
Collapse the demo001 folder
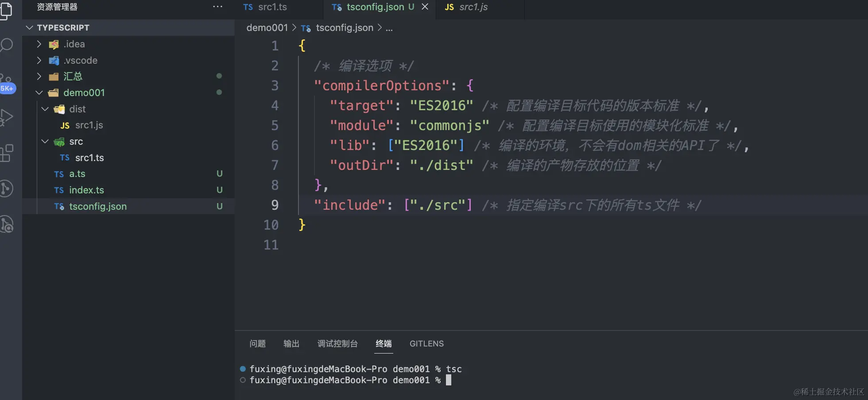[x=39, y=93]
